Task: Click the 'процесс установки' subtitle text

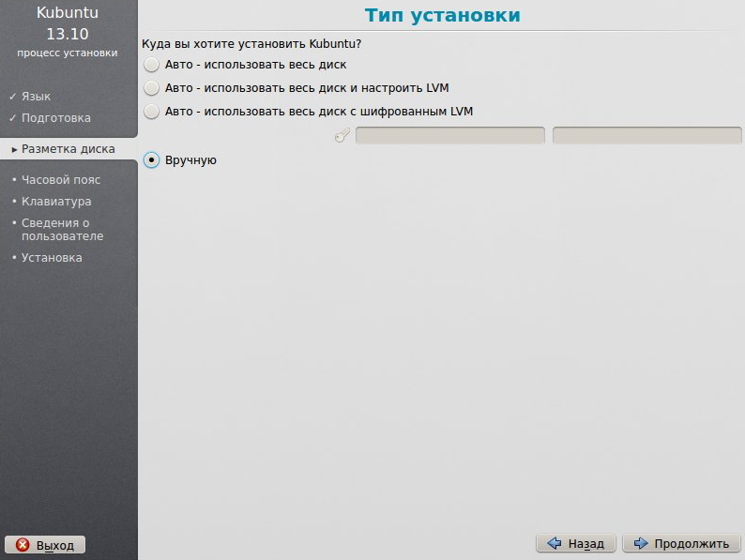Action: pyautogui.click(x=68, y=53)
